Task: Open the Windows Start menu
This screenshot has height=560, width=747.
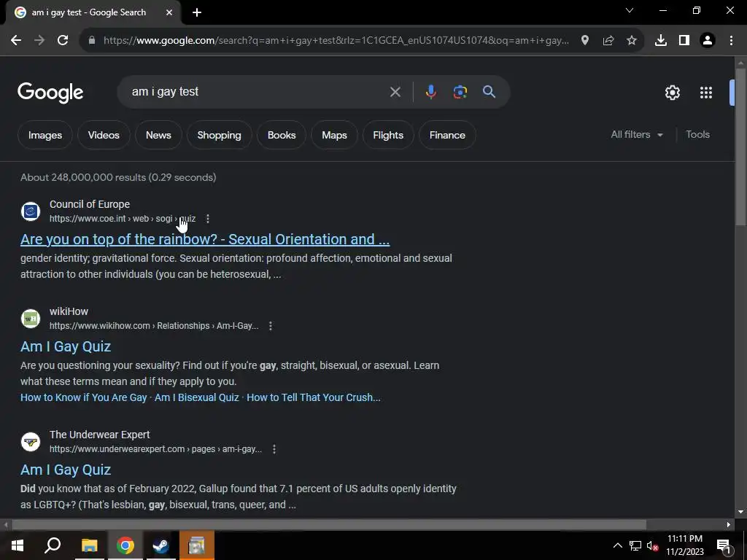Action: pos(18,545)
